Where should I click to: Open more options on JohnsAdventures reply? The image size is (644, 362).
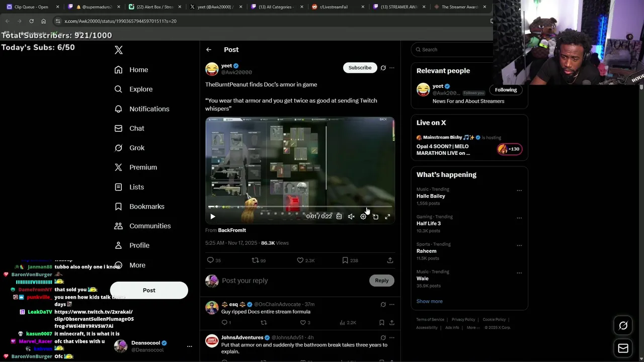coord(392,338)
